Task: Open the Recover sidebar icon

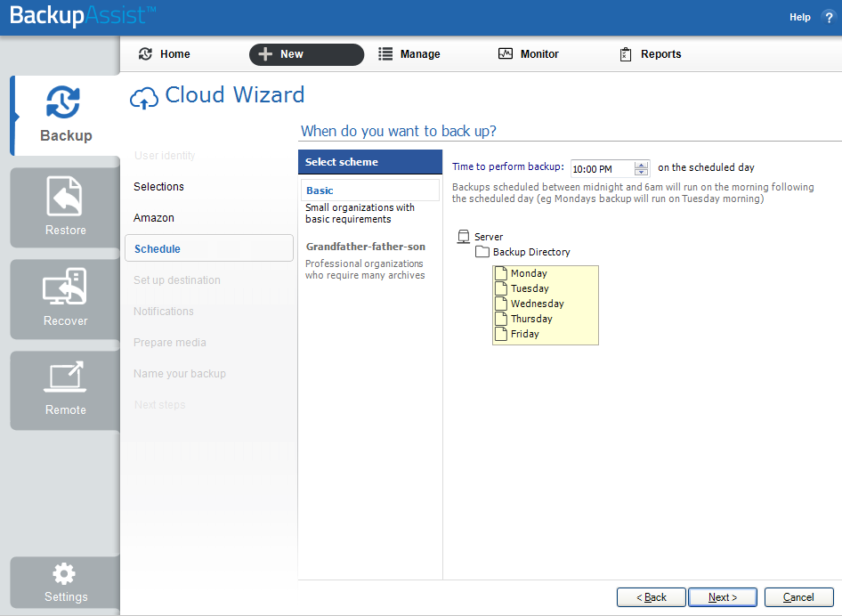Action: (65, 287)
